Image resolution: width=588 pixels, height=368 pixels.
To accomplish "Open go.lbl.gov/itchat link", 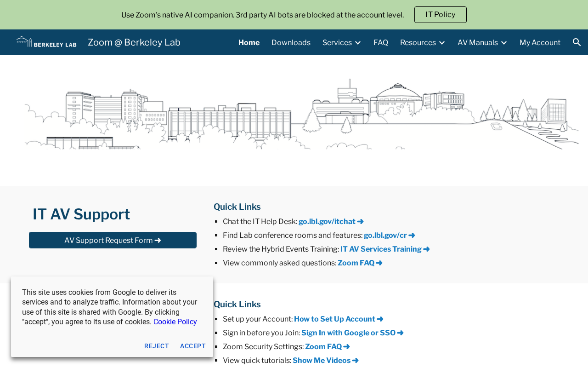I will (x=331, y=222).
